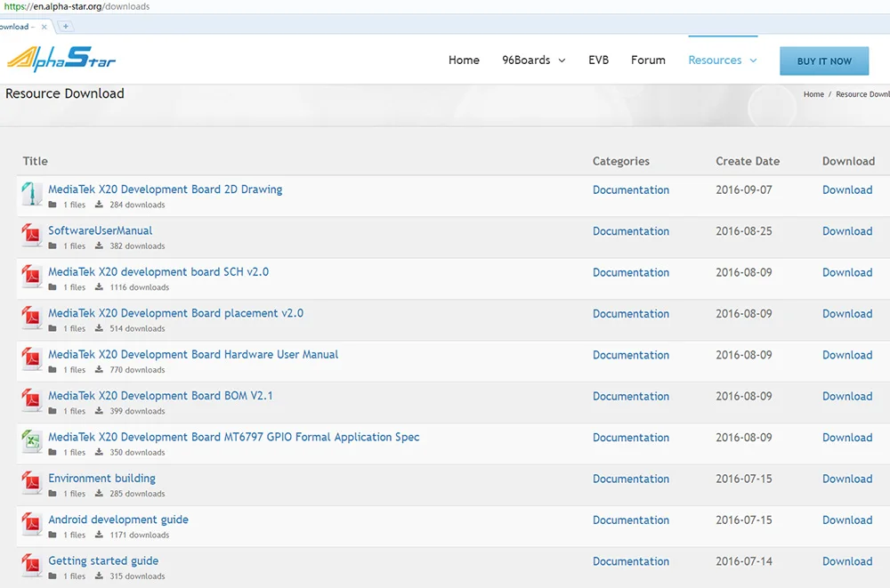Viewport: 890px width, 588px height.
Task: Download the SCH v2.0 file
Action: [847, 272]
